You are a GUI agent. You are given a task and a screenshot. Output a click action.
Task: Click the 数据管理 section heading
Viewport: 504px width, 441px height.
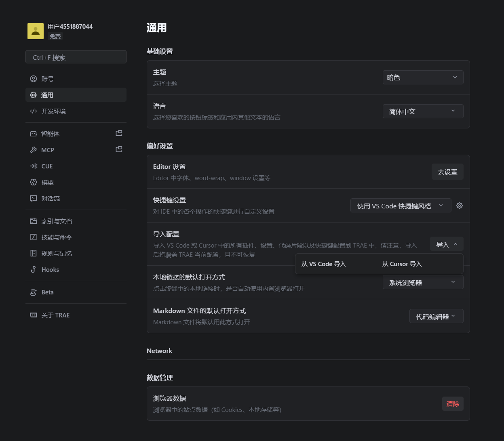(160, 378)
